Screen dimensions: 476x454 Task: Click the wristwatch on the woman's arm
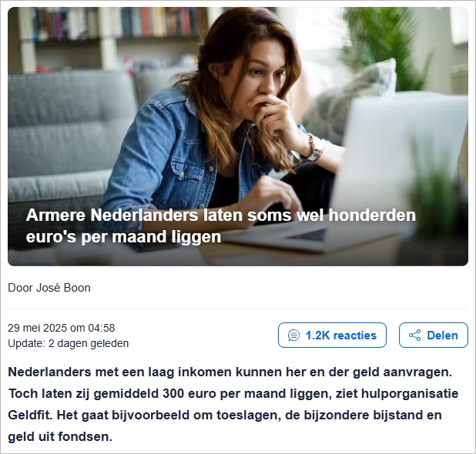pos(315,151)
